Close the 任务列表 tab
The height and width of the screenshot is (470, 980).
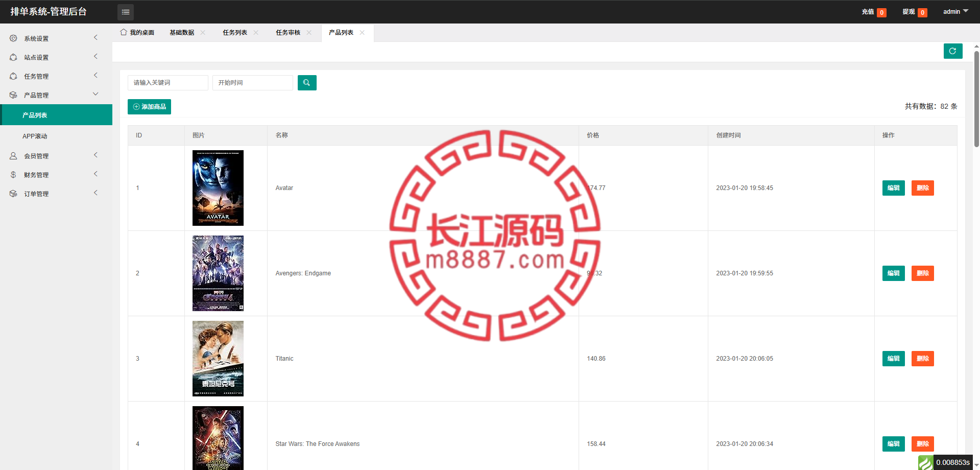point(256,33)
